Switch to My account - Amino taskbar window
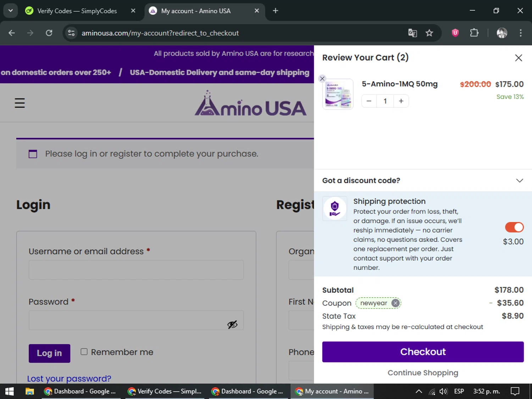 point(332,391)
